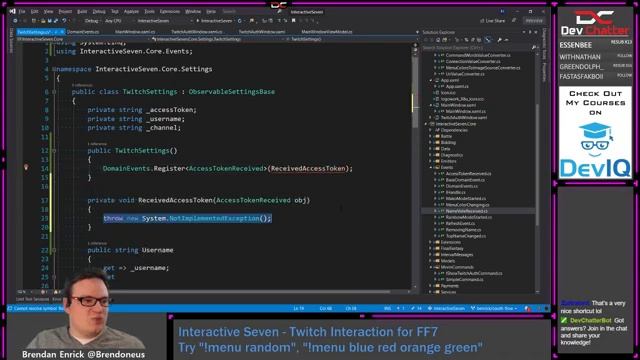Select AccessTokenReceived.cs in Solution Explorer
The image size is (640, 360).
tap(468, 174)
